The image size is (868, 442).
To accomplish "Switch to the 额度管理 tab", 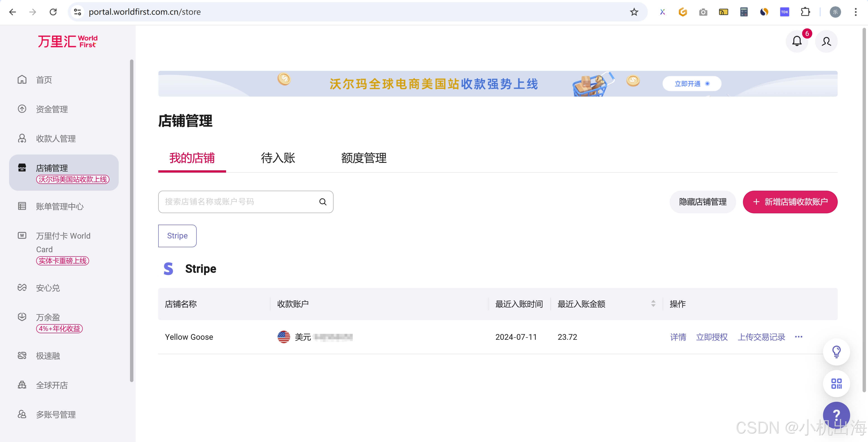I will pyautogui.click(x=364, y=158).
